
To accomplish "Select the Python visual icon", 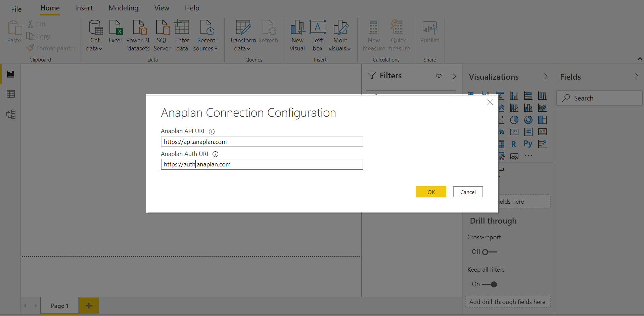I will (x=528, y=144).
